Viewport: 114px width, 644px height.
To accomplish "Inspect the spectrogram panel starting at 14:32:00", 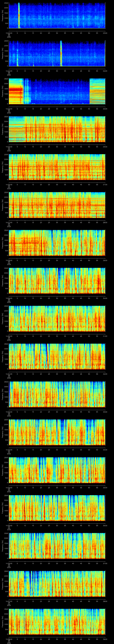I will pyautogui.click(x=57, y=394).
